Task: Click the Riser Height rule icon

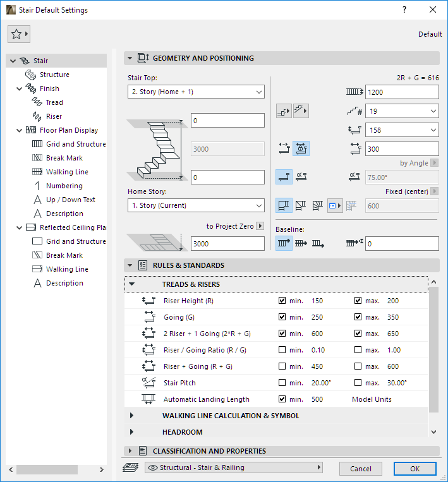Action: coord(148,301)
